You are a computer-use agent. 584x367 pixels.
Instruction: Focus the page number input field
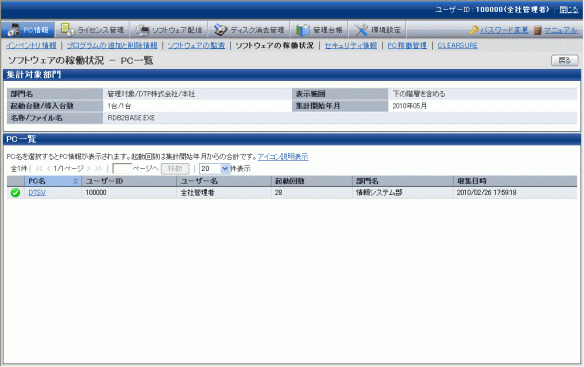[122, 169]
